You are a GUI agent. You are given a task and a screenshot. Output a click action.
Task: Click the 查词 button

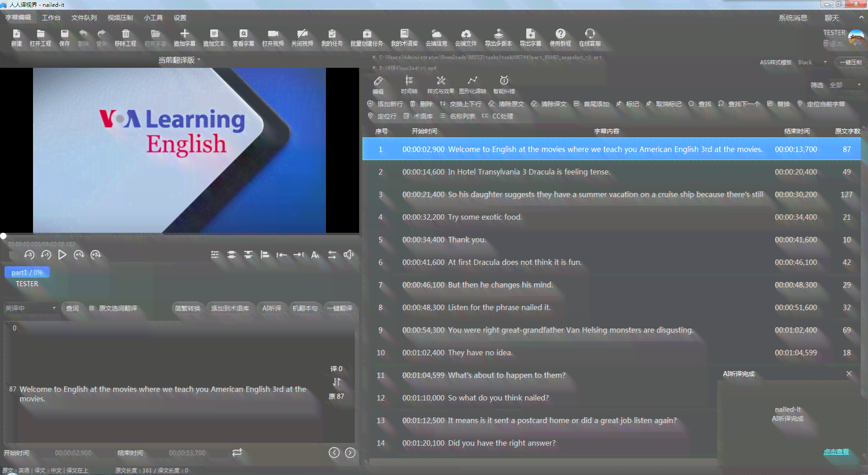(x=72, y=308)
